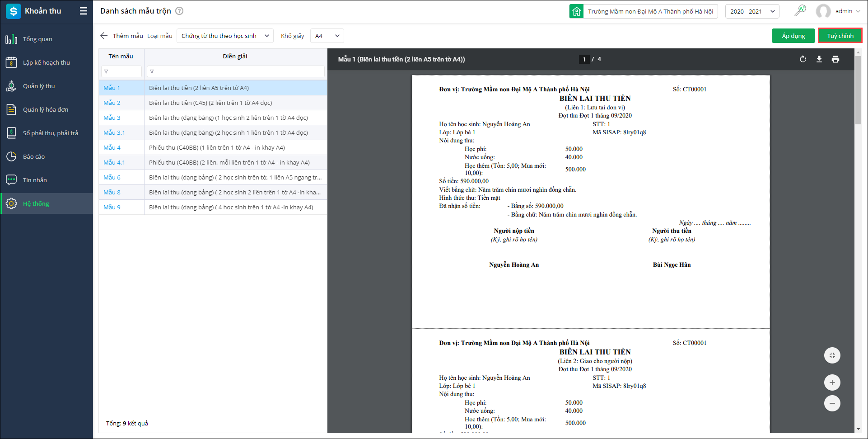Click row text Phiếu thu (C40BB) (1 liên trên 1 tờ A4 - in khay A4)
The height and width of the screenshot is (439, 868).
(x=217, y=147)
